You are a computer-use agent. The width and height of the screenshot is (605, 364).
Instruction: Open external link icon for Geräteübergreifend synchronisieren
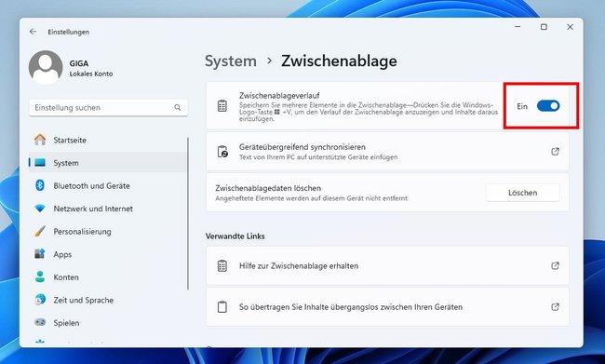point(555,152)
